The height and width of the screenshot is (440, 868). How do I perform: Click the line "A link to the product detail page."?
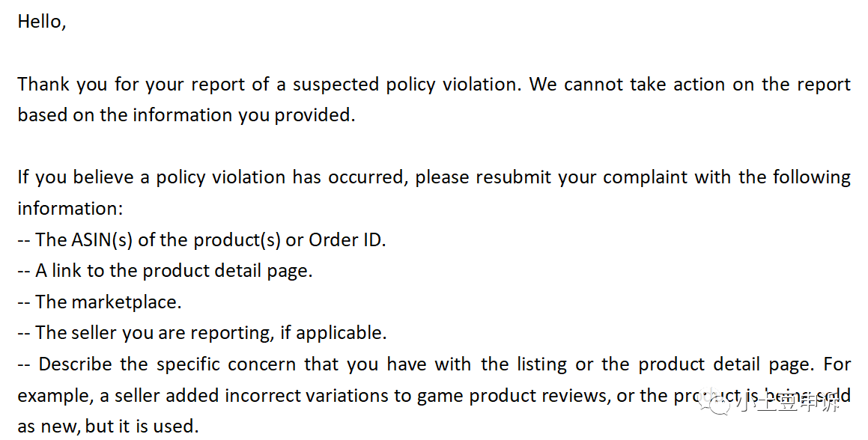click(x=174, y=270)
